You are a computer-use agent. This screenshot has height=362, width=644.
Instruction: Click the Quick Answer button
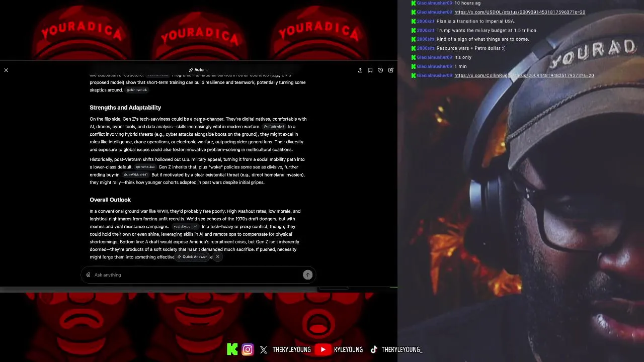pos(192,257)
